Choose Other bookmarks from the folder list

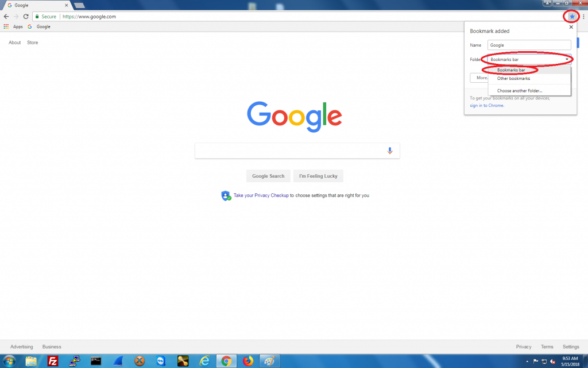click(x=513, y=78)
